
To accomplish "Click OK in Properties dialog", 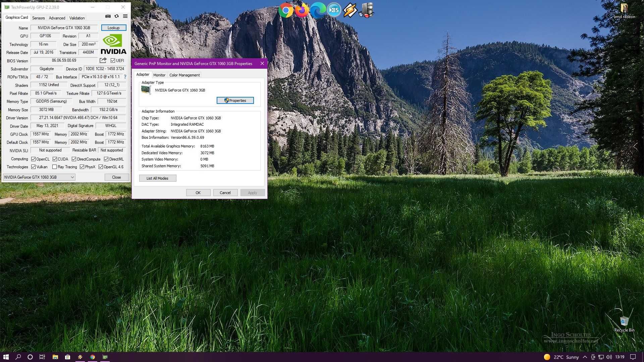I will pyautogui.click(x=198, y=193).
